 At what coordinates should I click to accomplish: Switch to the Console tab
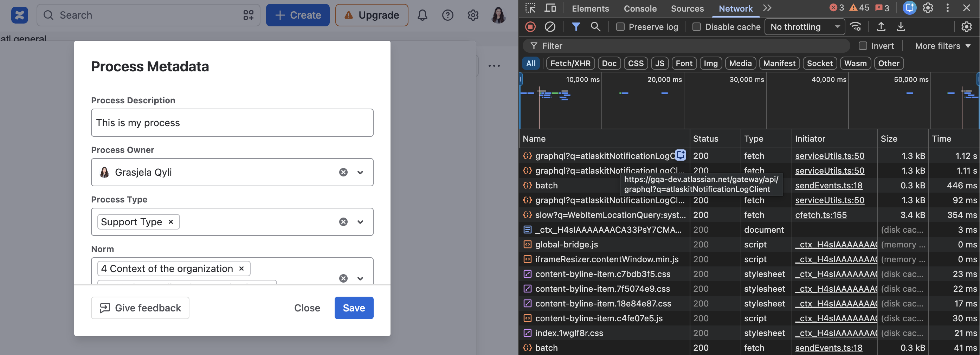pos(640,8)
